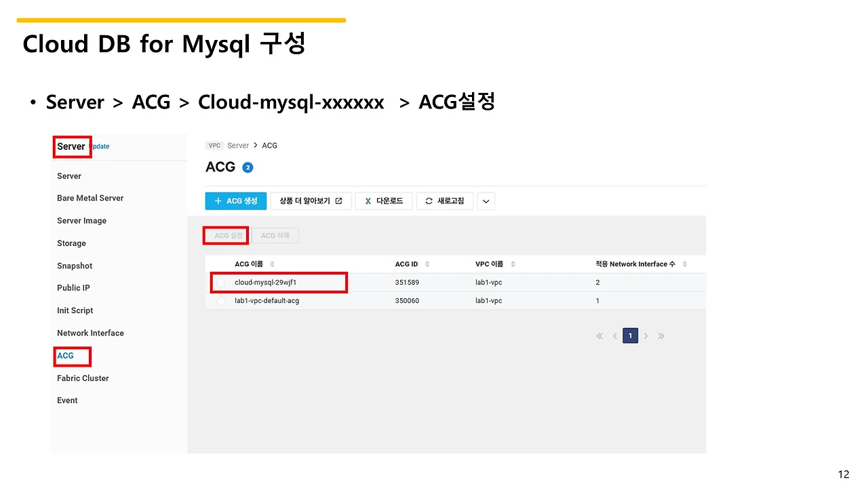Click ACG ID 350060 cell

[407, 301]
